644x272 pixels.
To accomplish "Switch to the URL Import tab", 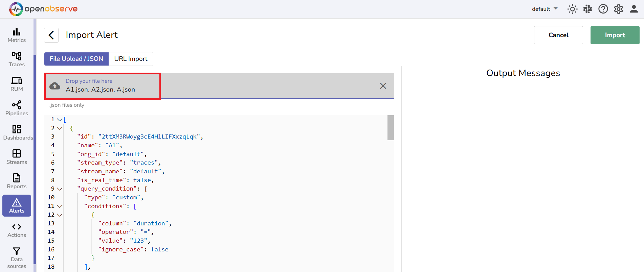I will tap(131, 59).
